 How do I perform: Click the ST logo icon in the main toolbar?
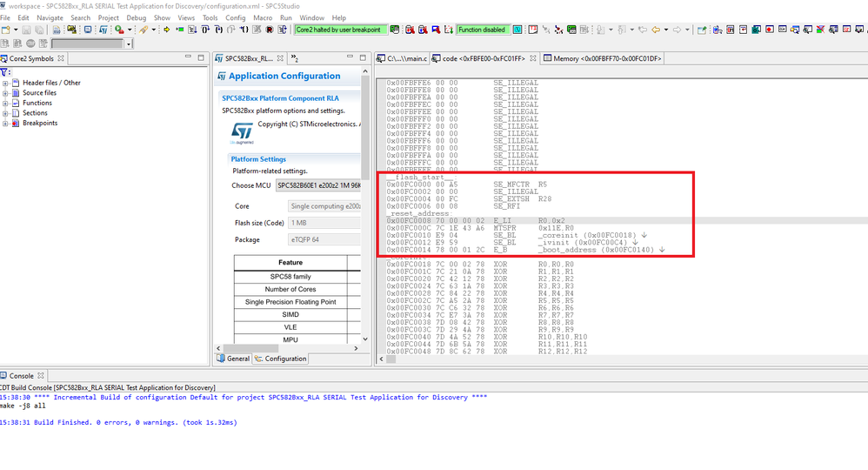[103, 30]
